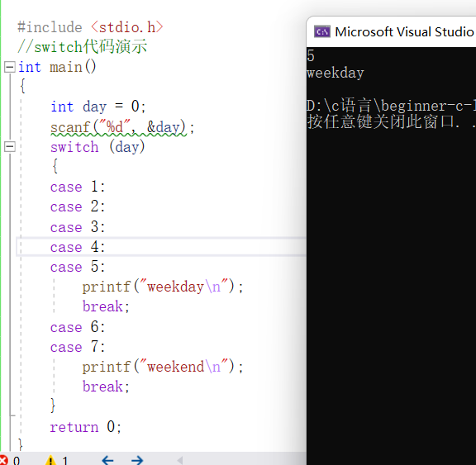Click the break after weekend printf

pyautogui.click(x=106, y=387)
